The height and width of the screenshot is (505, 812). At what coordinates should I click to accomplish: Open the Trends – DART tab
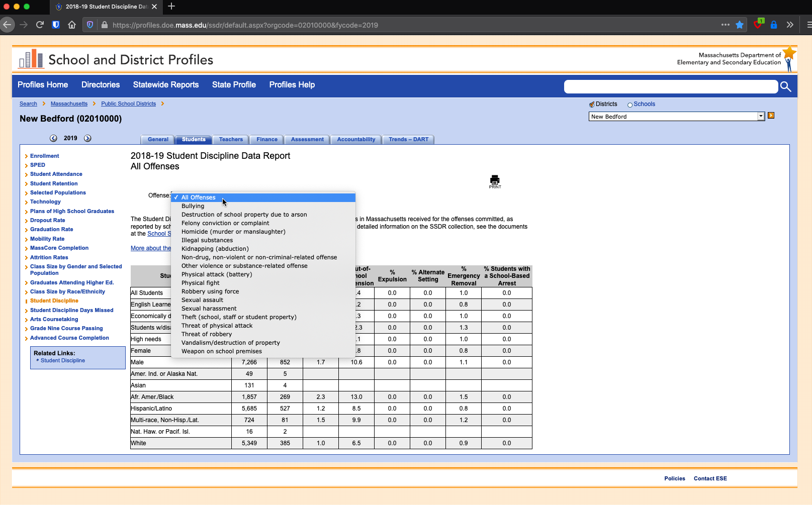[x=408, y=140]
